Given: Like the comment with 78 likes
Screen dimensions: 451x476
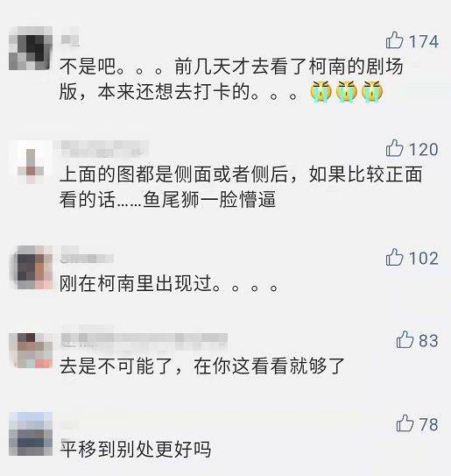Looking at the screenshot, I should tap(405, 423).
